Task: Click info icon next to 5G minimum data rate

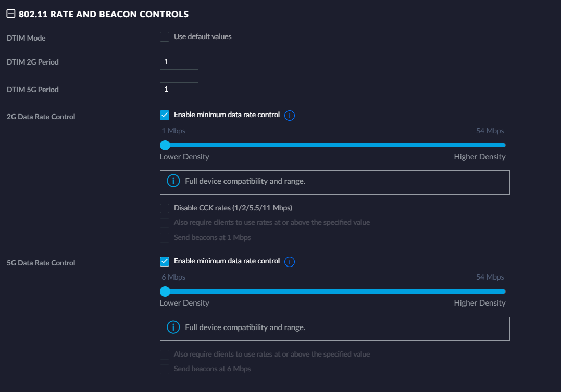Action: click(x=290, y=262)
